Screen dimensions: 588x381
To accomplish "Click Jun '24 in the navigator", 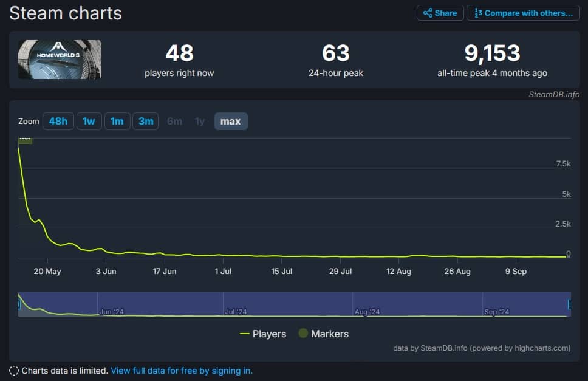I will 111,312.
